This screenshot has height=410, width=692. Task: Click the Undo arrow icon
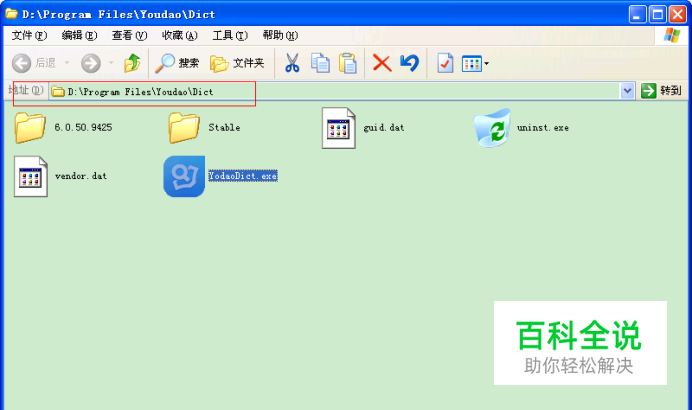pos(410,63)
